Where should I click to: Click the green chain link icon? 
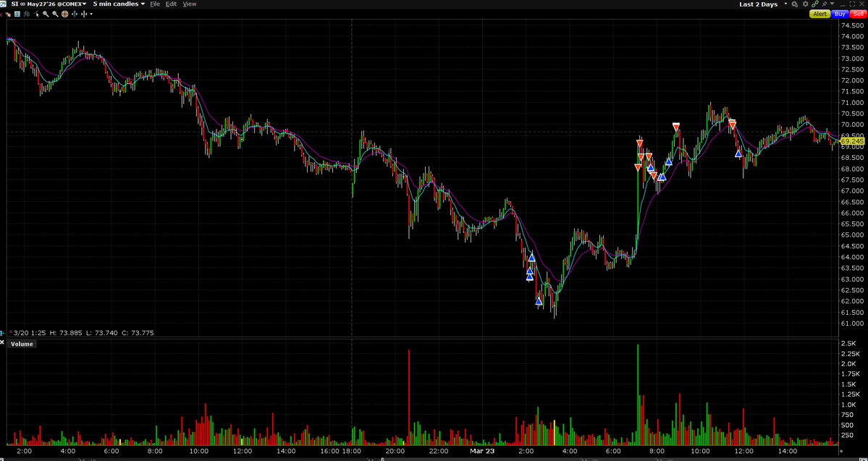815,4
